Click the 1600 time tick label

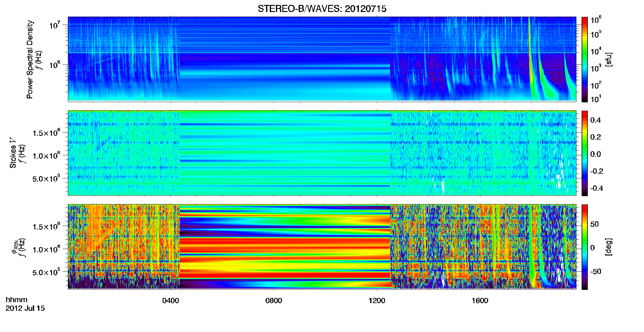tap(480, 300)
